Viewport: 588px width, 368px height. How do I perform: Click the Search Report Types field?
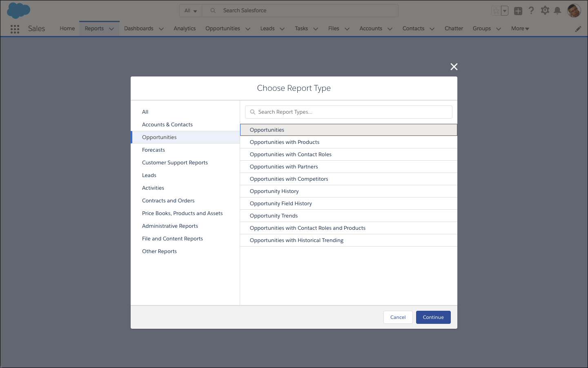pos(349,112)
